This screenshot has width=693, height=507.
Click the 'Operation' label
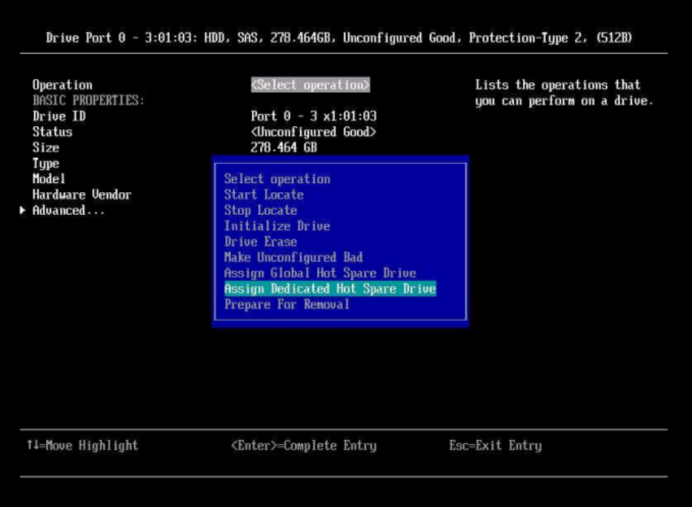point(62,85)
